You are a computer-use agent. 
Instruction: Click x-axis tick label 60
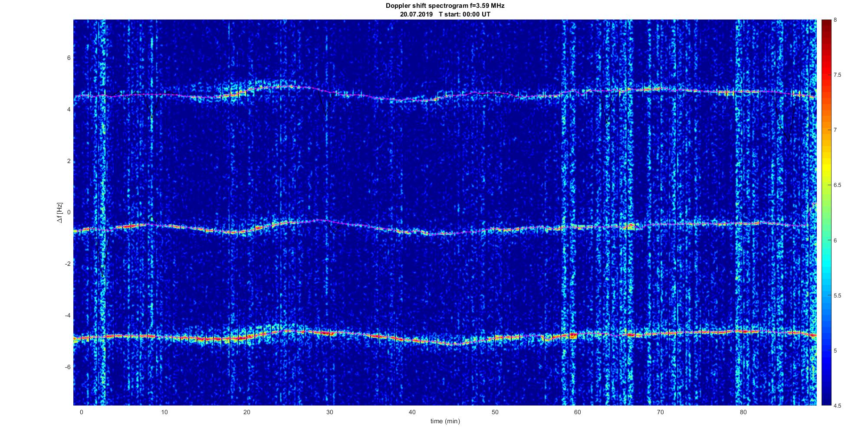point(578,412)
